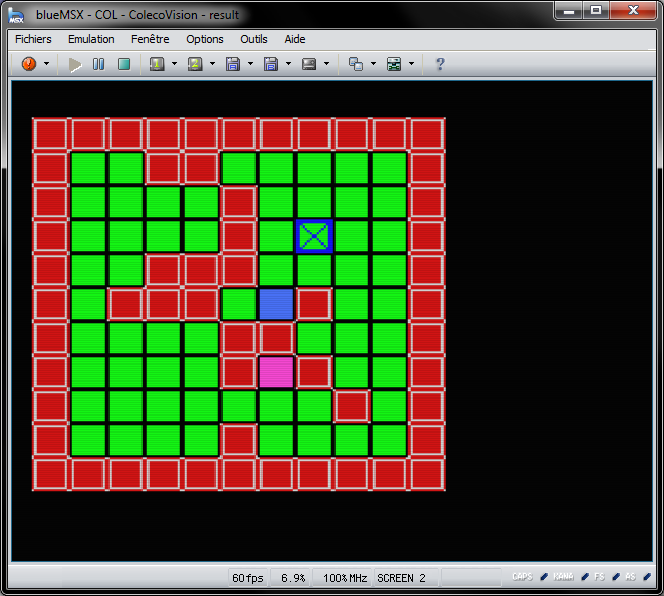Click the blue X-marked tile in the game
Screen dimensions: 664x596
tap(314, 236)
